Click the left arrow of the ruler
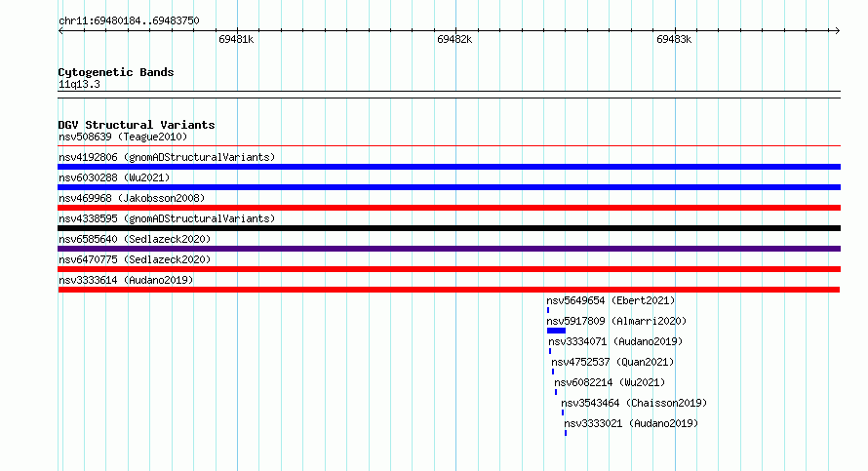 tap(60, 30)
